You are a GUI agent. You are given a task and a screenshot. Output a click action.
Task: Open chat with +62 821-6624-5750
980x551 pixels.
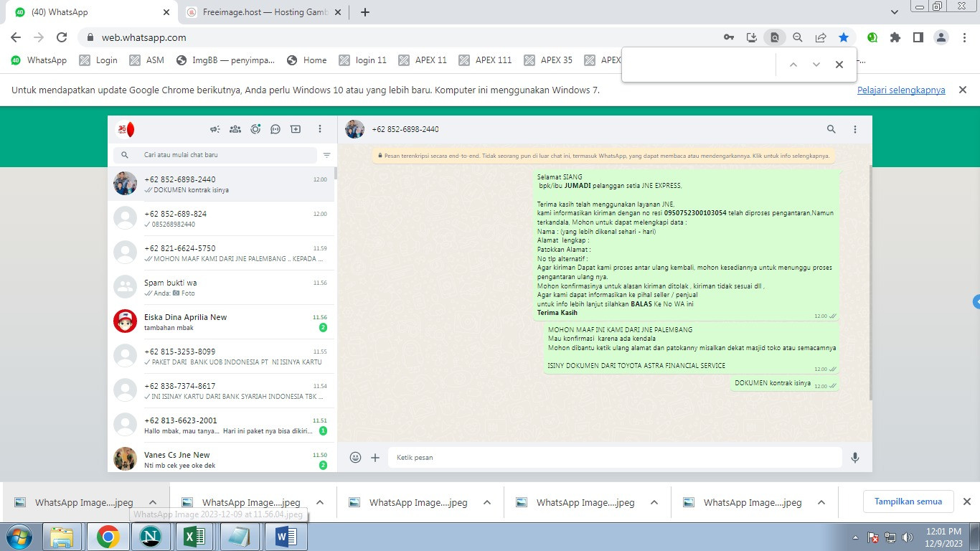[221, 253]
